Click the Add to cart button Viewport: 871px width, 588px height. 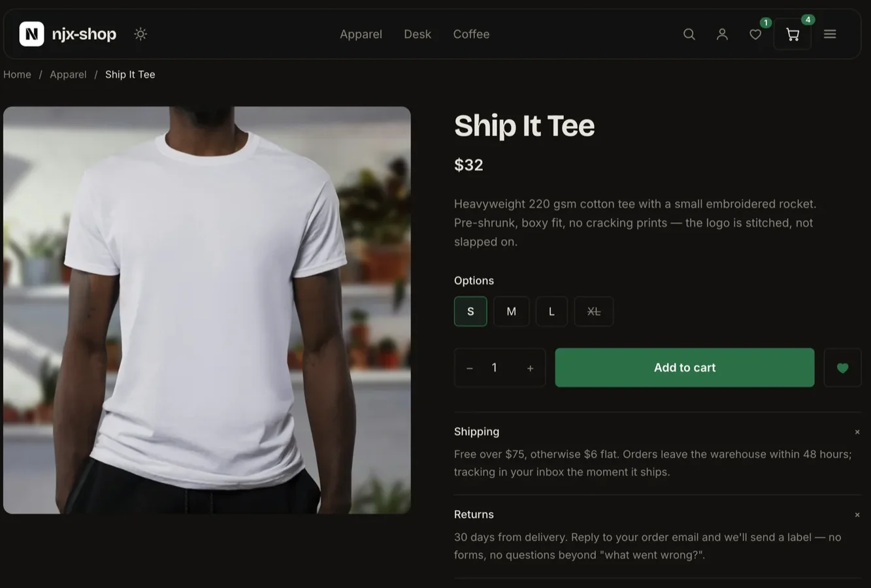(685, 368)
